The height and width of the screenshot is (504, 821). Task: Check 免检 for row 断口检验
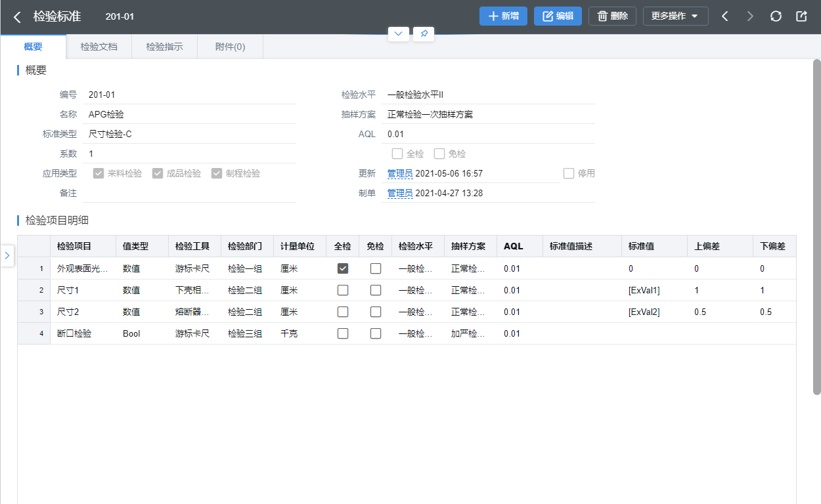tap(376, 333)
